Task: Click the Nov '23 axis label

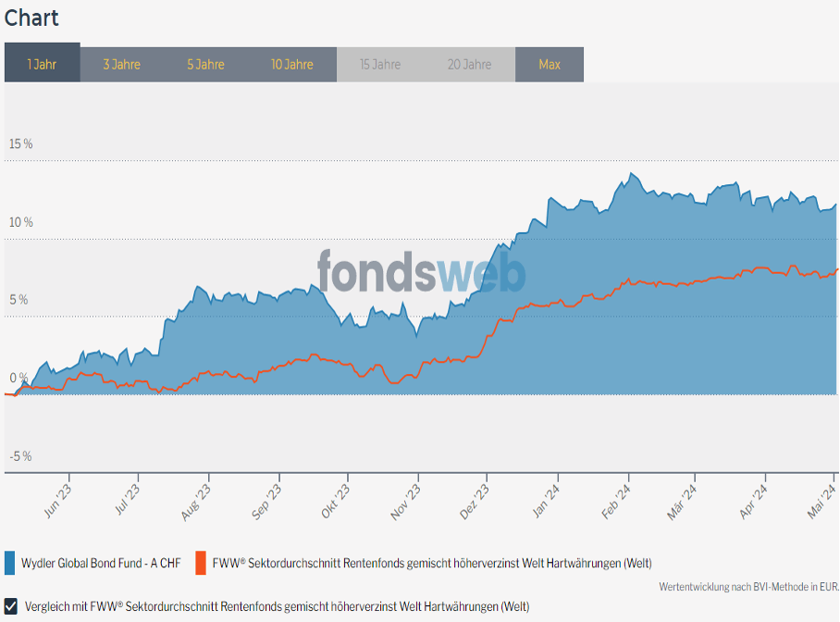Action: click(x=405, y=503)
